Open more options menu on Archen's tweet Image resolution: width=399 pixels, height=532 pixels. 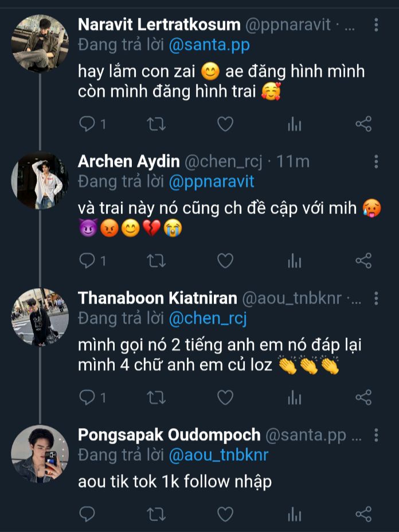pyautogui.click(x=376, y=162)
